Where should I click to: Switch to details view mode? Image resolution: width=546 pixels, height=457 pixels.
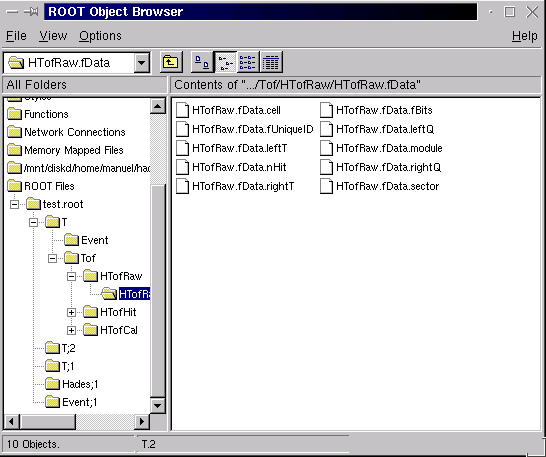click(271, 62)
